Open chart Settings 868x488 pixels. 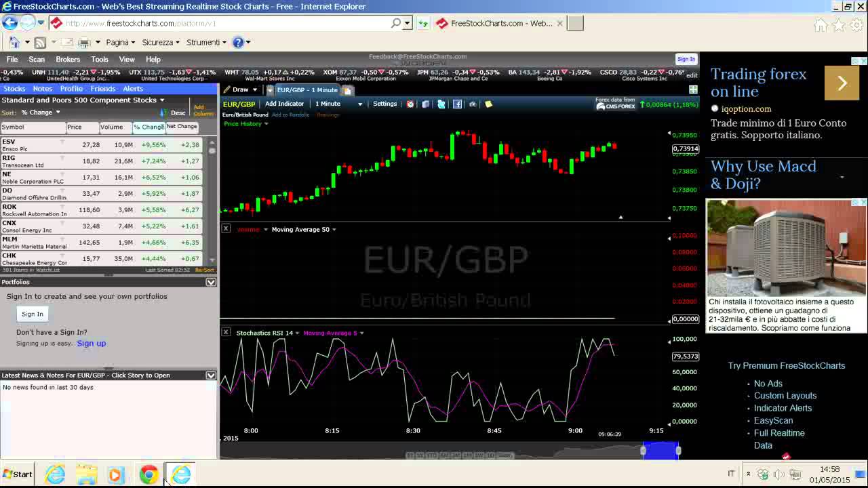(384, 104)
